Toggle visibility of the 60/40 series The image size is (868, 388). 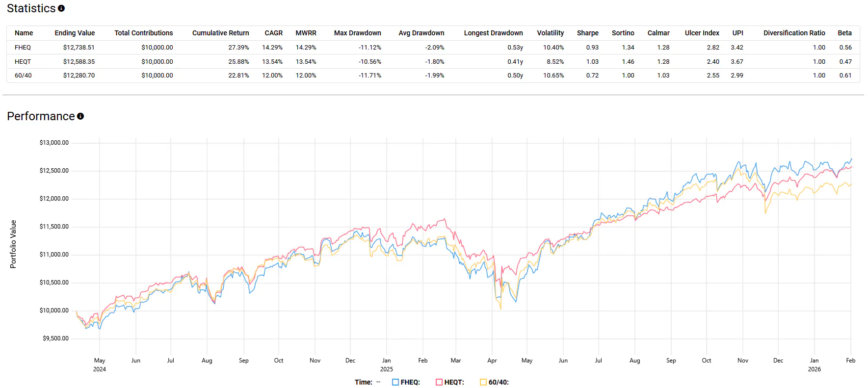(x=499, y=382)
